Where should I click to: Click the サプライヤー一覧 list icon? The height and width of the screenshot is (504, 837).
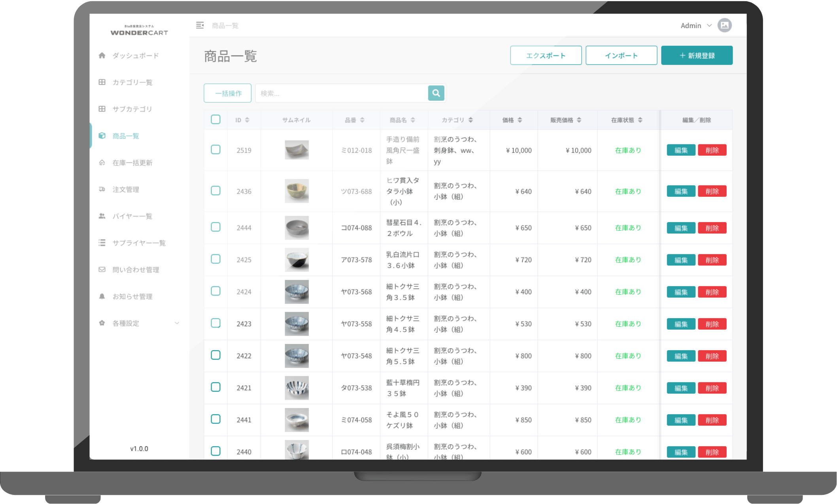click(102, 243)
